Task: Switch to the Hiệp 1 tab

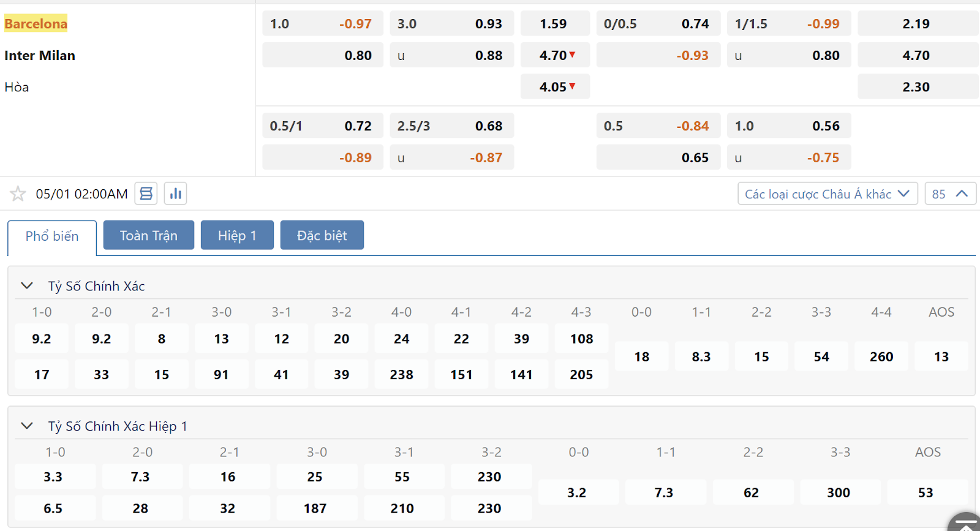Action: pyautogui.click(x=237, y=235)
